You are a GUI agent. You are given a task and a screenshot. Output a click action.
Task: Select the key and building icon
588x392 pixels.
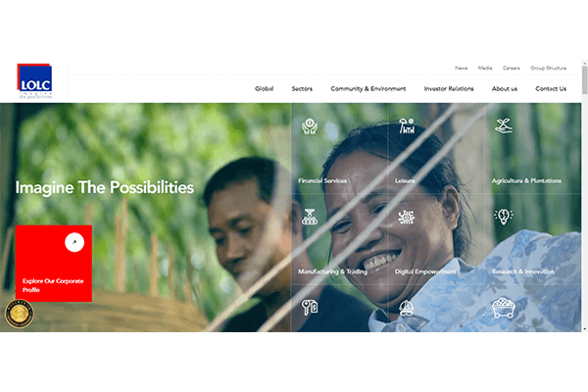(x=310, y=308)
